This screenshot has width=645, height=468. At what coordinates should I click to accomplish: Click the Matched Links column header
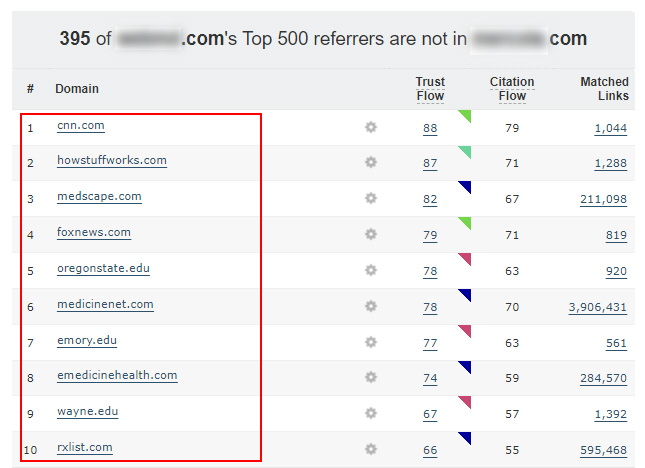click(x=605, y=89)
